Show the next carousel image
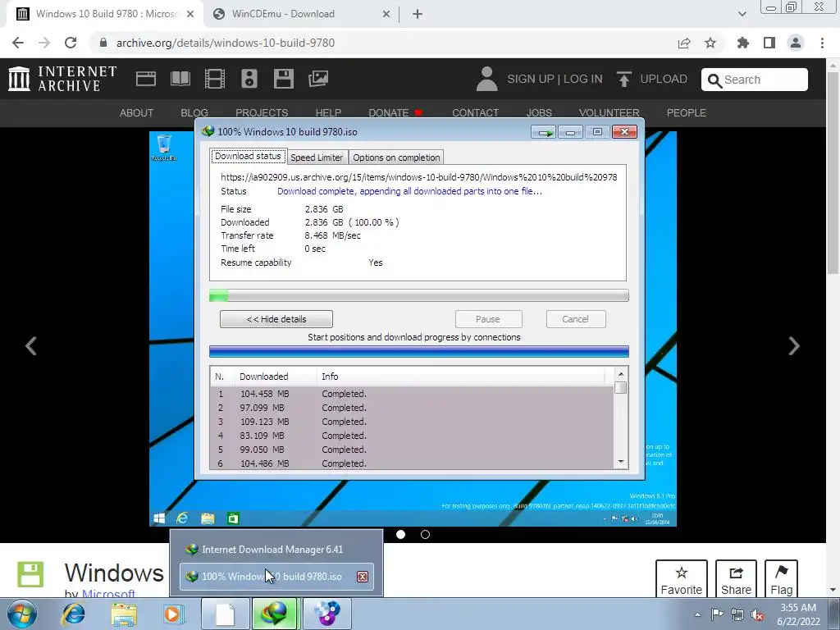 pos(794,346)
